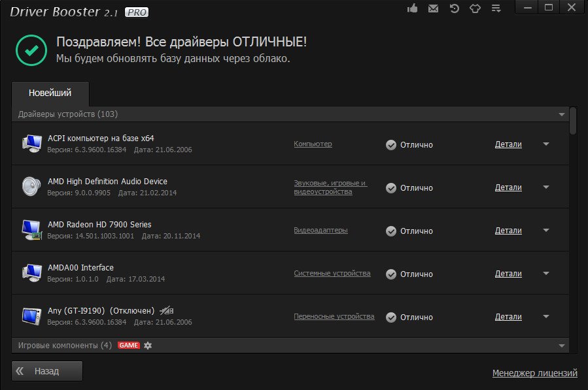
Task: Open the Системные устройства category link
Action: click(332, 273)
